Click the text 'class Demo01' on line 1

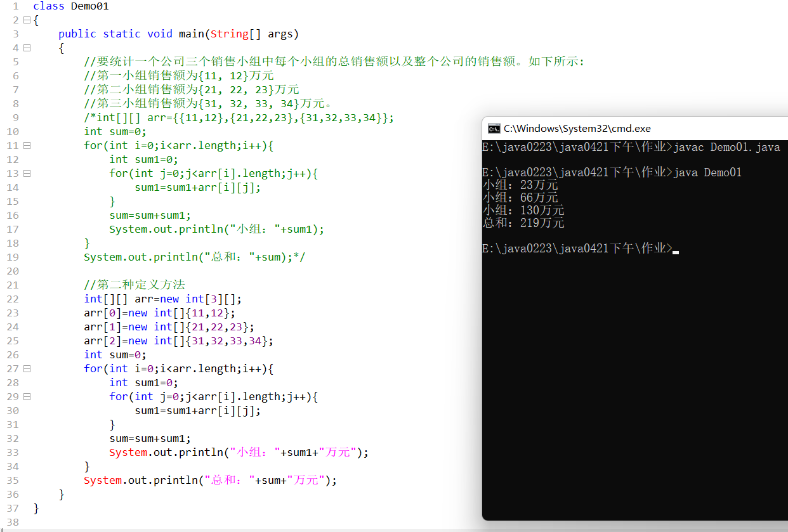(71, 6)
